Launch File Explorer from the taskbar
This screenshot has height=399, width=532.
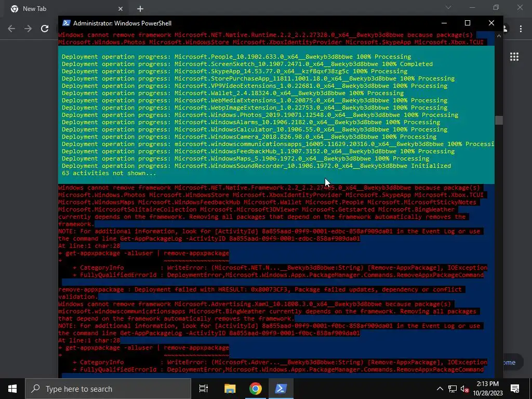230,389
